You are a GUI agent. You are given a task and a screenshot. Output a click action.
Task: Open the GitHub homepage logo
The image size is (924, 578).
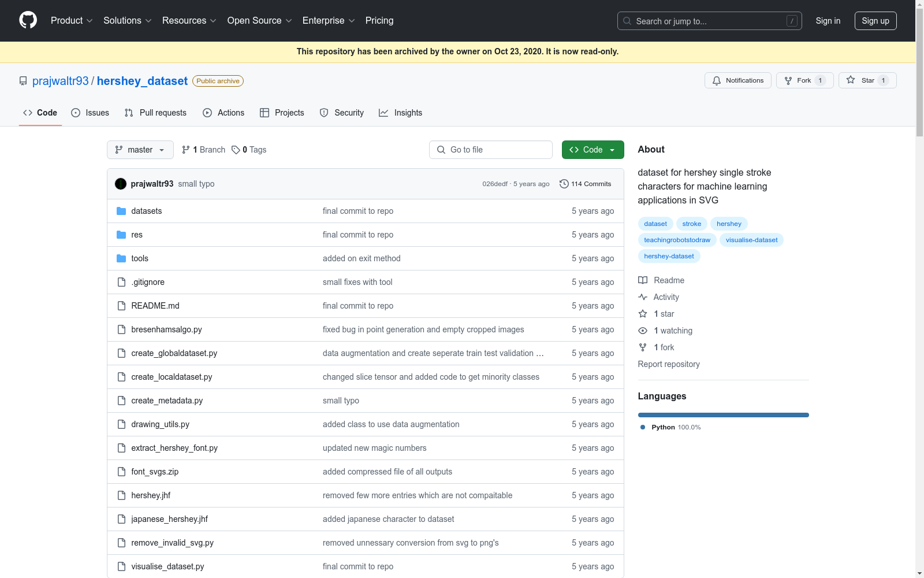(28, 20)
